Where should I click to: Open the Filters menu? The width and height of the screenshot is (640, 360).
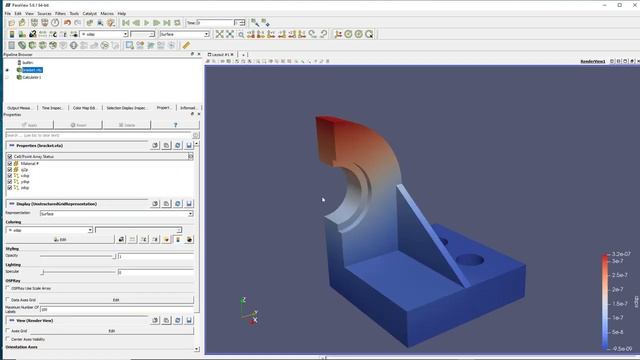point(60,13)
